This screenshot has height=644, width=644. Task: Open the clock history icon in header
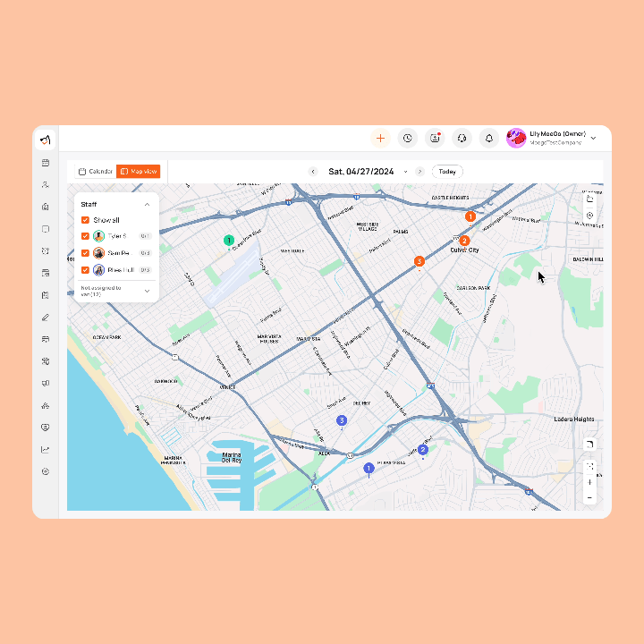click(407, 138)
